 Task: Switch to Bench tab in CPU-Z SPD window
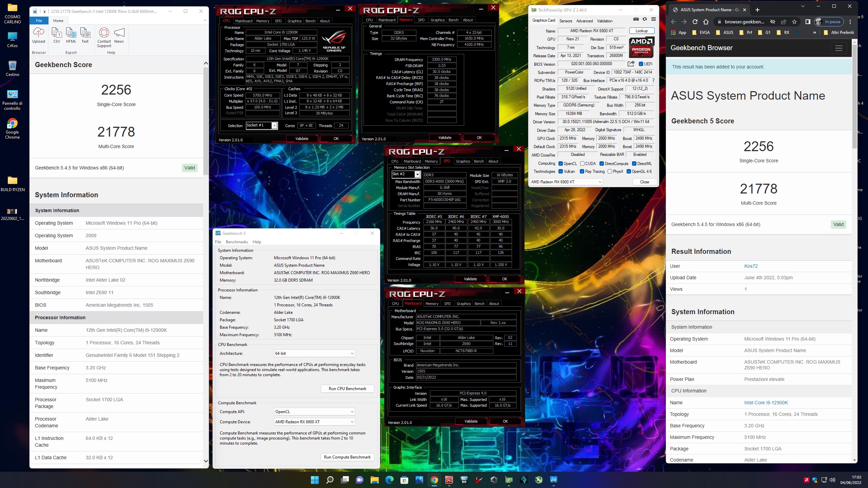tap(479, 161)
